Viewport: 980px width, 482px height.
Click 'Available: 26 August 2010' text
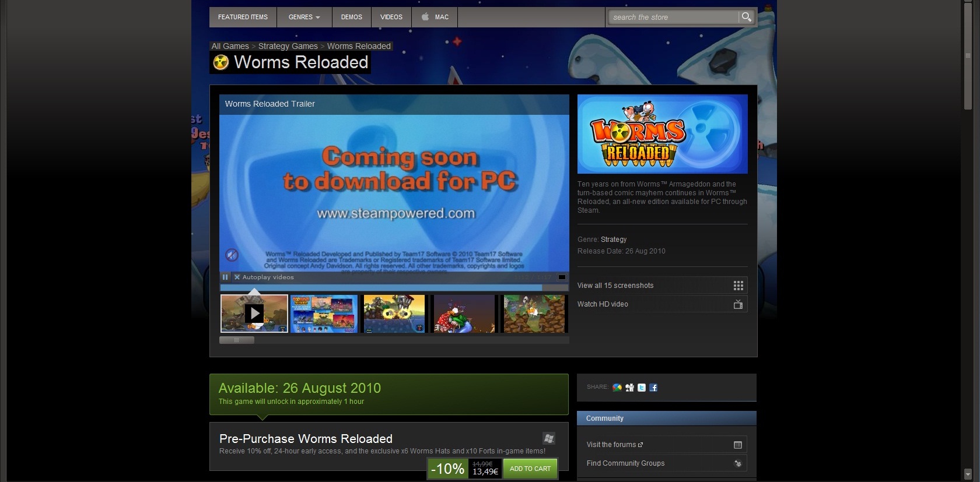click(x=300, y=388)
